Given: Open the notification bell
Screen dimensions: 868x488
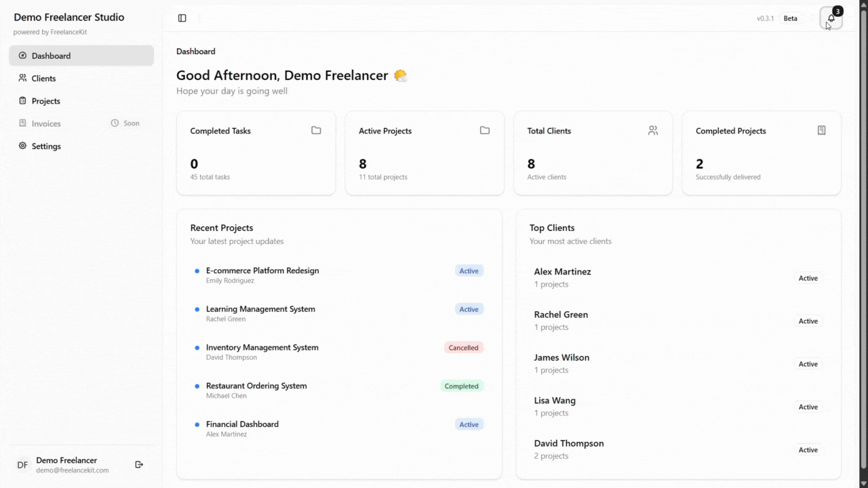Looking at the screenshot, I should [831, 18].
